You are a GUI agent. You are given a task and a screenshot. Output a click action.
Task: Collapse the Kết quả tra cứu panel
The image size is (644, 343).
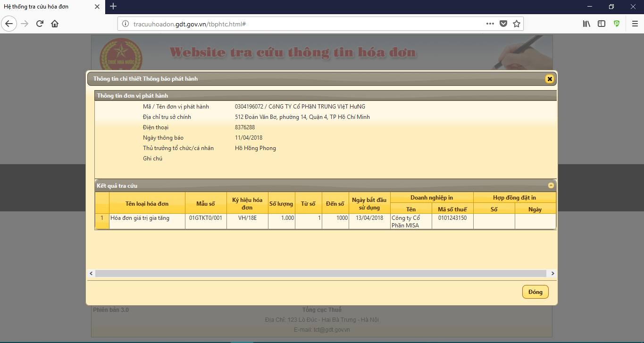(x=551, y=186)
